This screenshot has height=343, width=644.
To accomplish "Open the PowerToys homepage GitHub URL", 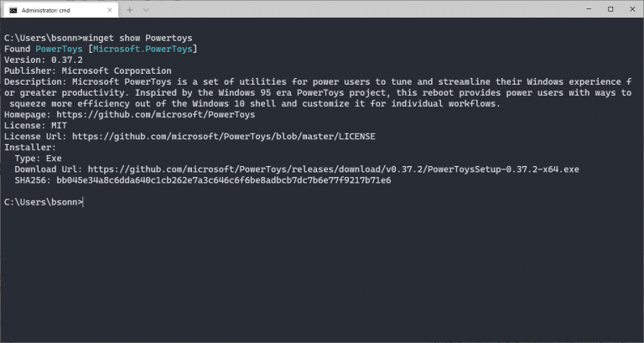I will click(156, 115).
